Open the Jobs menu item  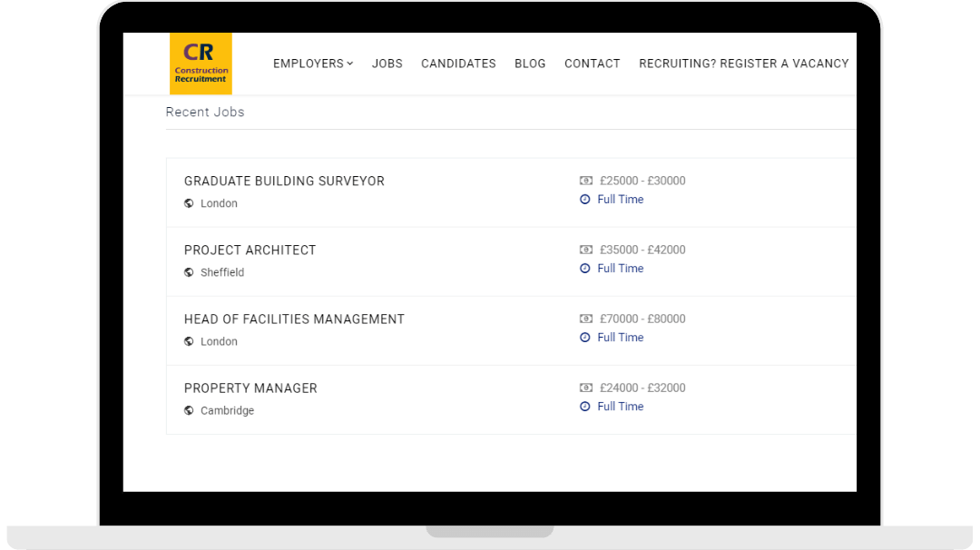click(x=387, y=64)
